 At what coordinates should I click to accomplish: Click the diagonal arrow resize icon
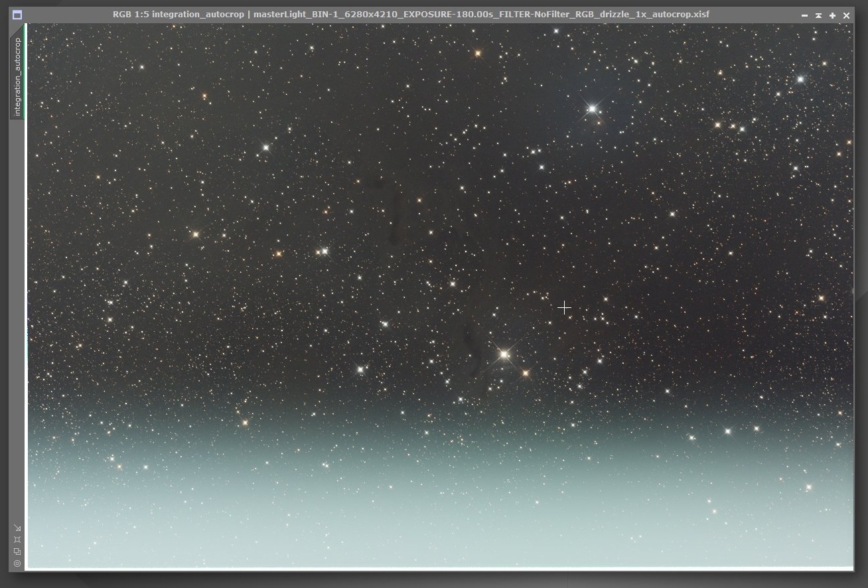[x=17, y=528]
